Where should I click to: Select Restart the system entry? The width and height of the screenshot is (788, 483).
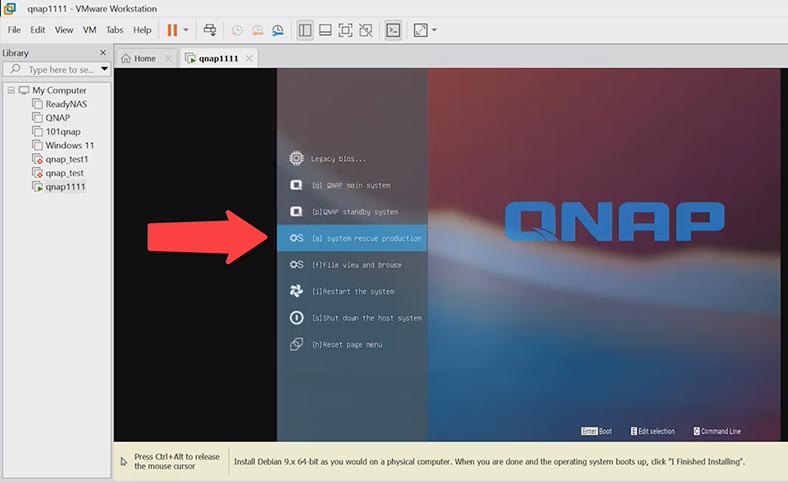click(352, 292)
